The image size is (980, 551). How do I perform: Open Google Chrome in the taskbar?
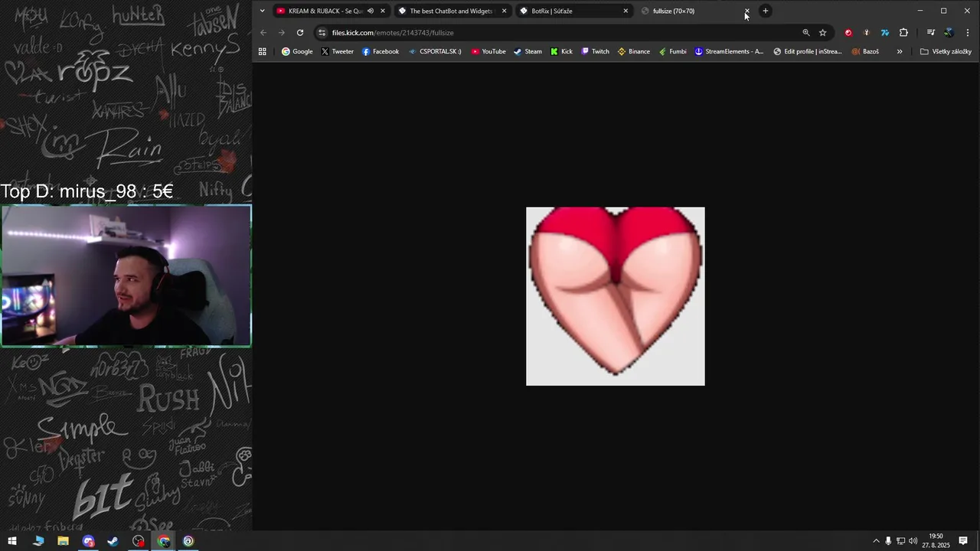coord(164,541)
